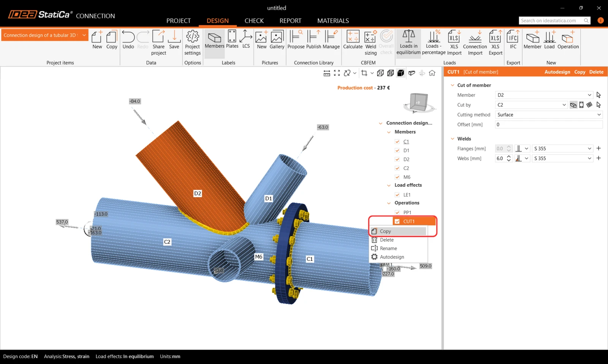Choose Rename from the context menu
608x364 pixels.
tap(398, 248)
